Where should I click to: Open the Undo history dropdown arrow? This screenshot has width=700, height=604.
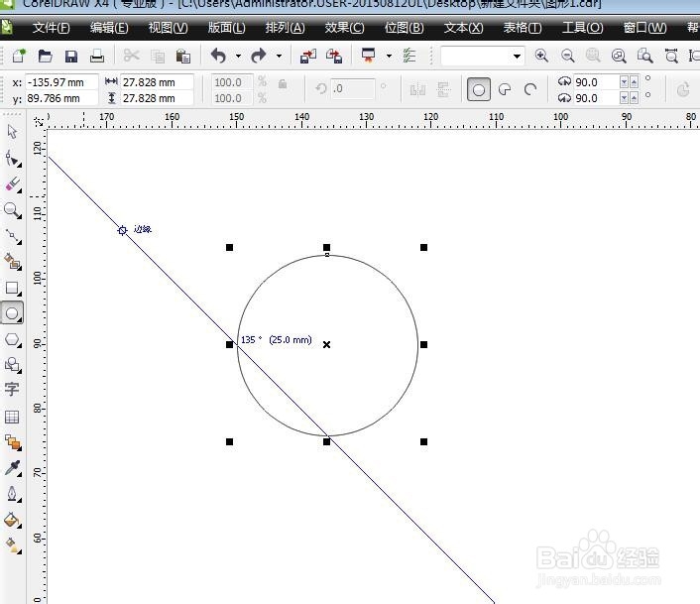click(x=238, y=57)
